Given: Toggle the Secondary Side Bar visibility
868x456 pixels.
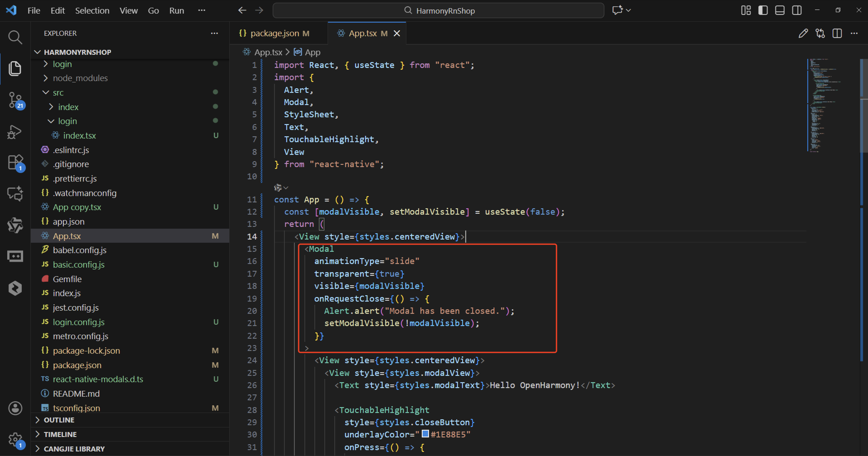Looking at the screenshot, I should pyautogui.click(x=797, y=10).
